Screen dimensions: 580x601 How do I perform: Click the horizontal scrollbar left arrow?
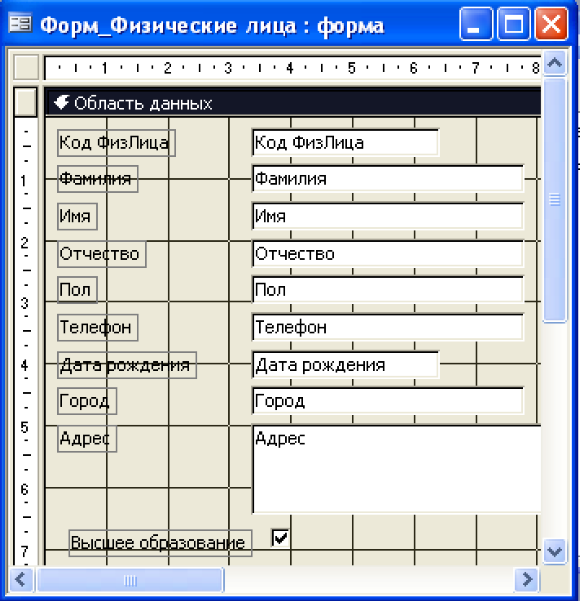click(21, 580)
